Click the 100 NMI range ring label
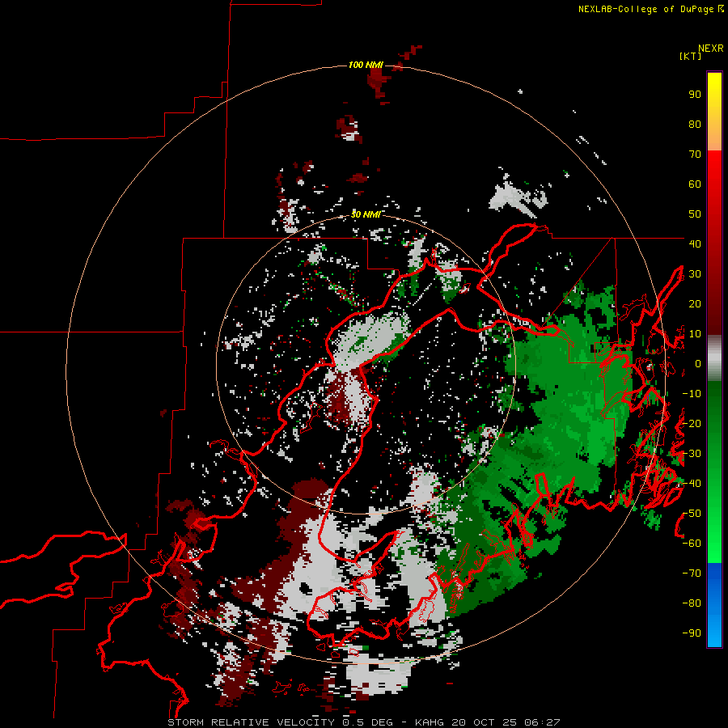728x728 pixels. [366, 65]
